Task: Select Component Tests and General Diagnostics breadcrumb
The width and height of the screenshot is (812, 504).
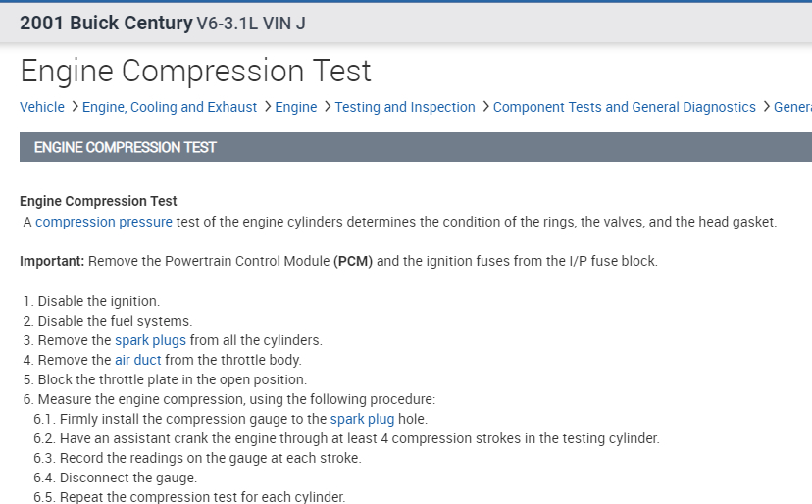Action: (625, 107)
